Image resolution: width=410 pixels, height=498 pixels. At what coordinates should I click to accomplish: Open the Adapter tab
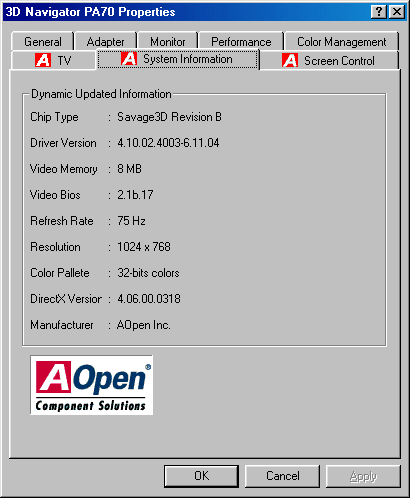[105, 42]
